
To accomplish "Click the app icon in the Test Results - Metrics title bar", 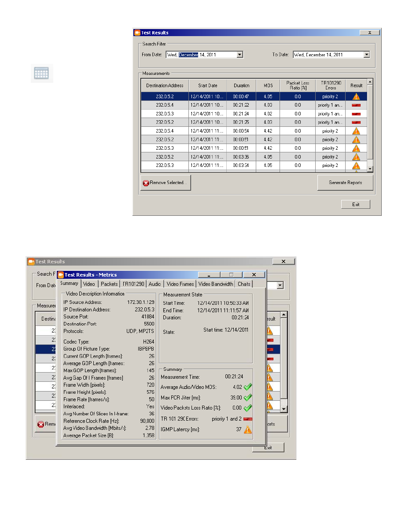I will (61, 275).
